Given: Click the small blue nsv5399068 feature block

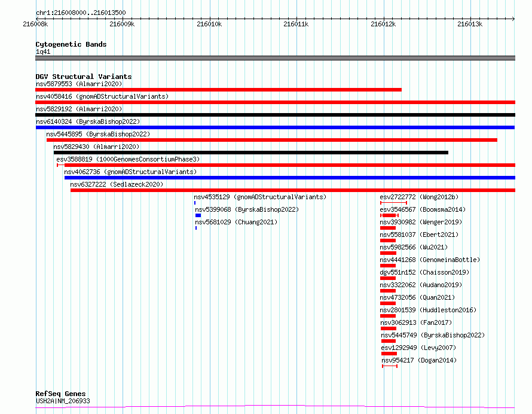Looking at the screenshot, I should coord(198,215).
